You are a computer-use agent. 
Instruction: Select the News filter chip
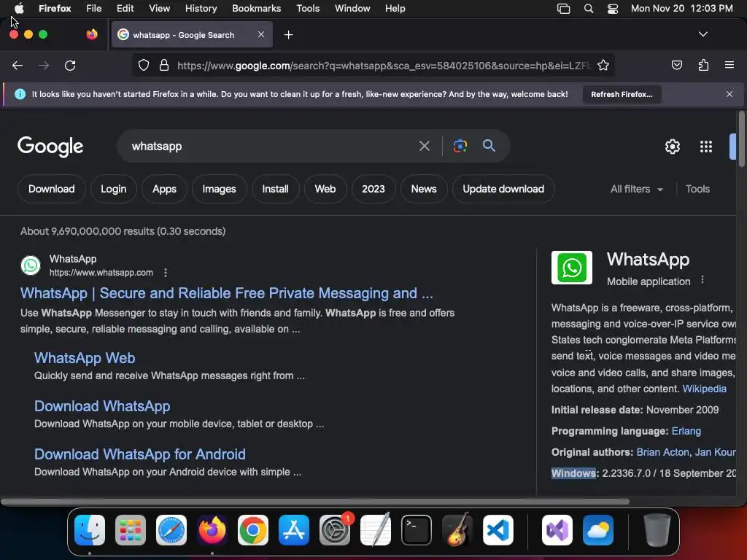424,189
